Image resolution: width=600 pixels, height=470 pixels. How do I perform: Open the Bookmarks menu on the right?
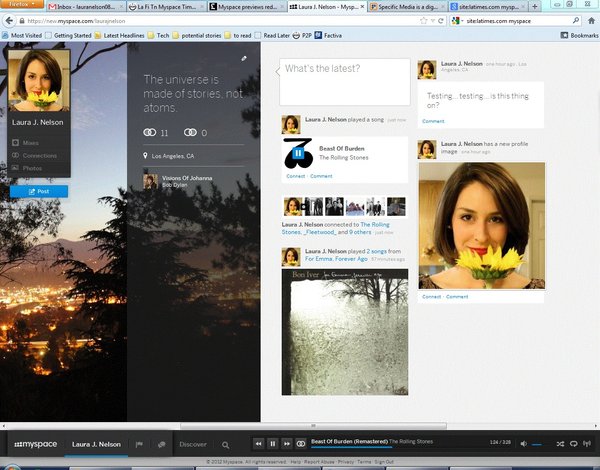pos(579,35)
